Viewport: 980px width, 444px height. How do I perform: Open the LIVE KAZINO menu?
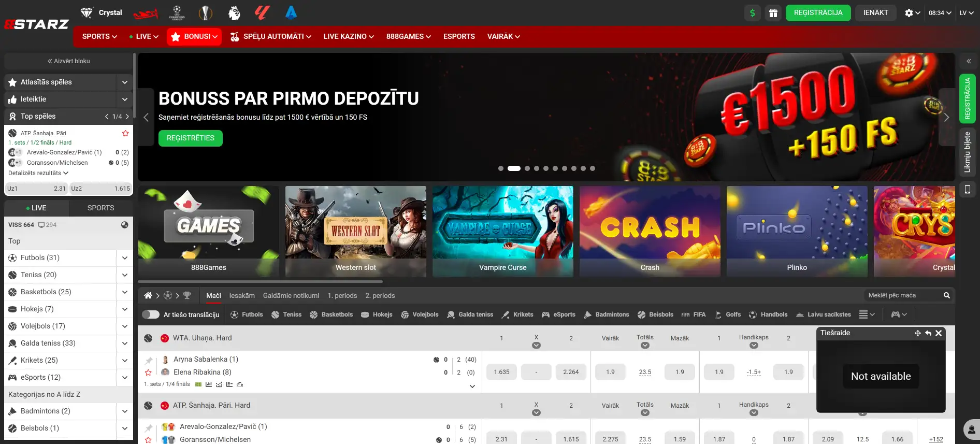click(x=348, y=36)
